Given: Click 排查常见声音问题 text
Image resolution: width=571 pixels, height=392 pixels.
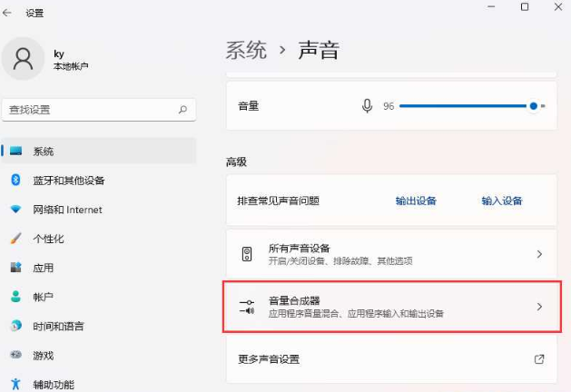Looking at the screenshot, I should pos(278,201).
